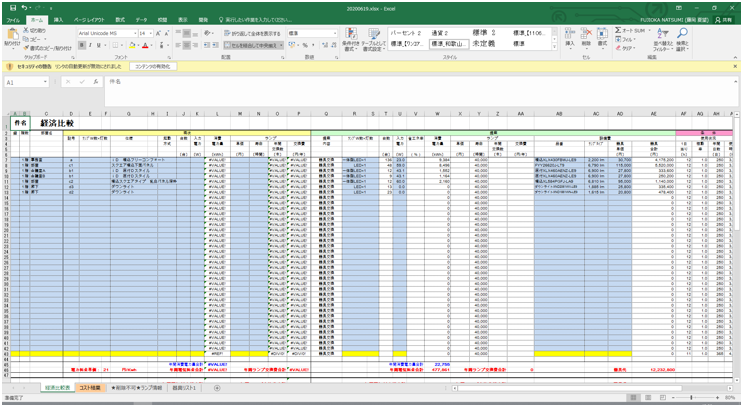This screenshot has height=408, width=745.
Task: Expand the Name Box dropdown arrow
Action: coord(47,82)
